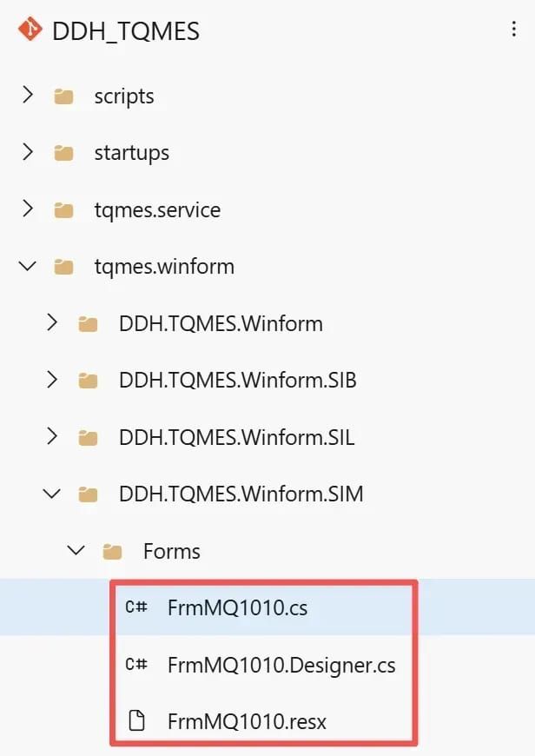Screen dimensions: 535x756
Task: Collapse the DDH.TQMES.Winform.SIM chevron
Action: pyautogui.click(x=51, y=494)
